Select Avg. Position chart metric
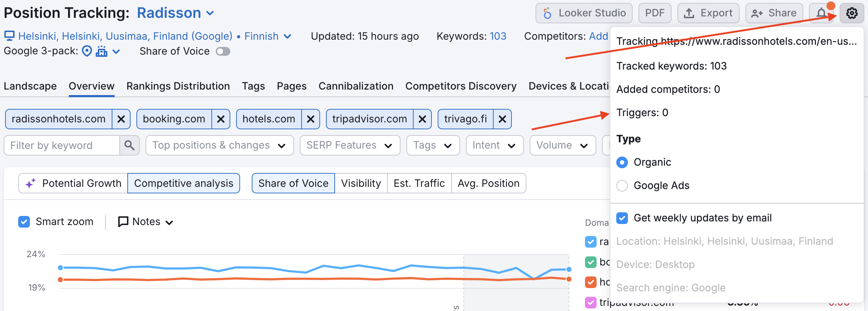The width and height of the screenshot is (868, 311). click(489, 183)
